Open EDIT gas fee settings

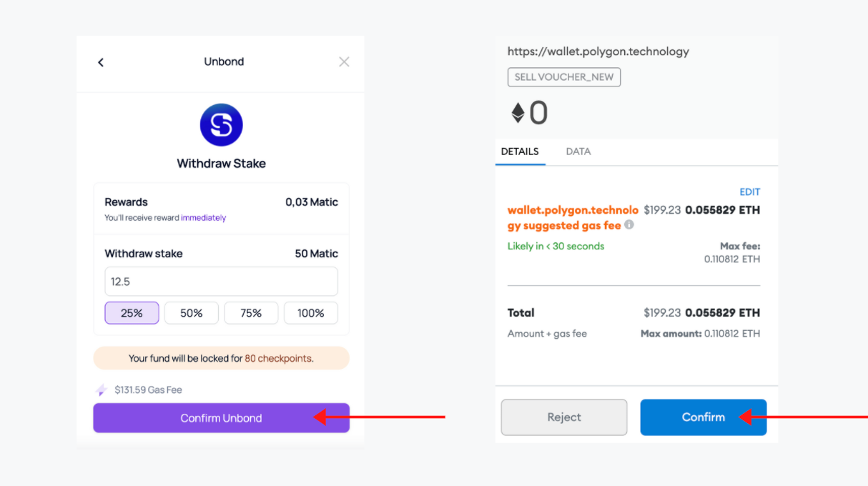tap(749, 192)
